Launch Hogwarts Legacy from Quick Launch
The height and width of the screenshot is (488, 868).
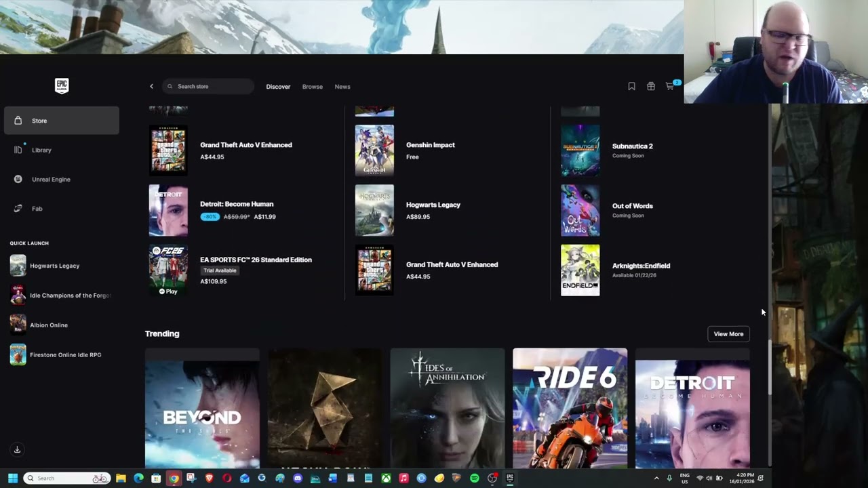coord(61,266)
